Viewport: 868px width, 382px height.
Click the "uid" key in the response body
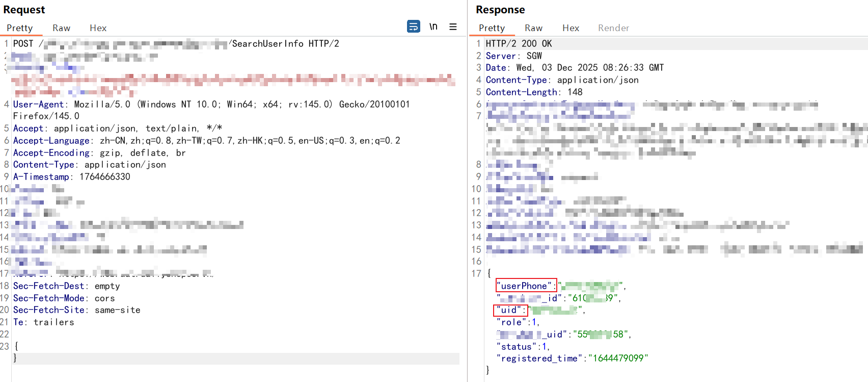tap(510, 310)
